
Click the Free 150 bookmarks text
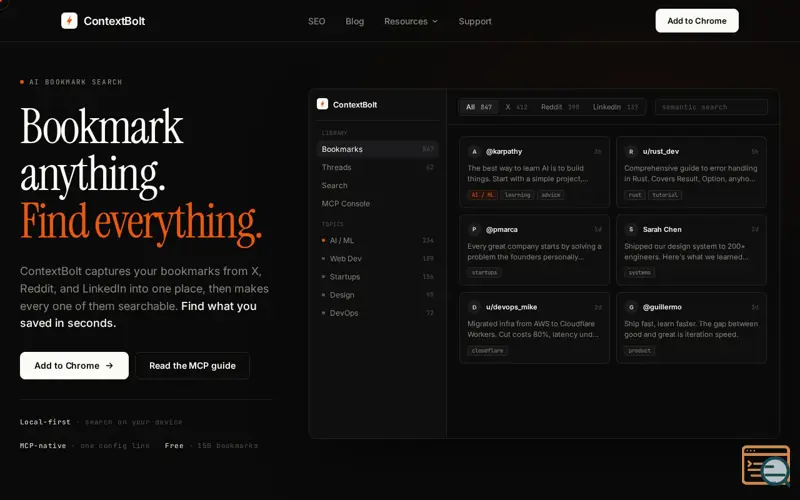pos(211,445)
